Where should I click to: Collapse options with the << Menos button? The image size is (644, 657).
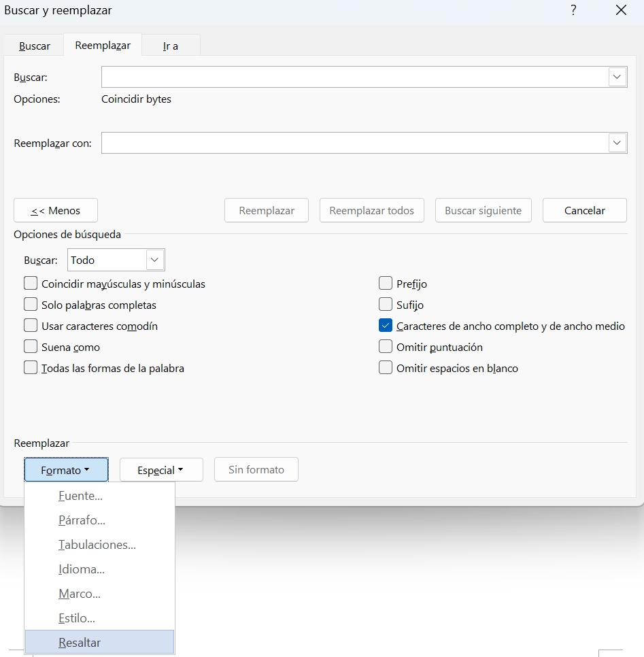[x=56, y=210]
